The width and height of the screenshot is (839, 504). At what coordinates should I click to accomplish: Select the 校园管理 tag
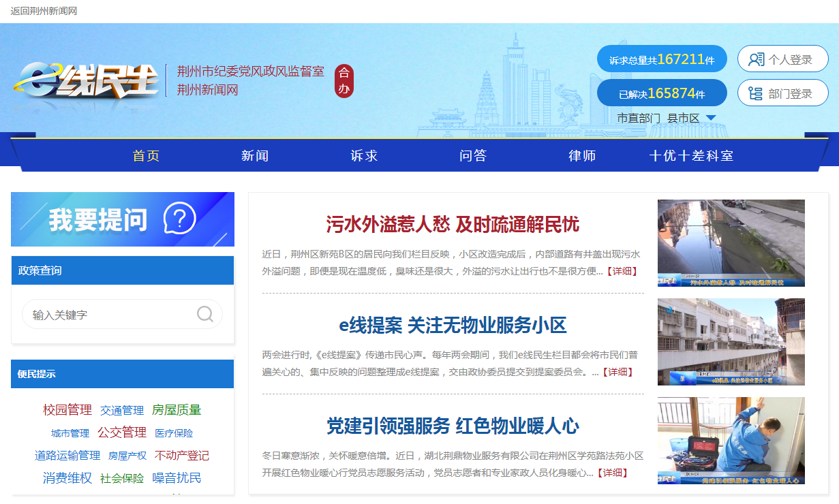(67, 410)
